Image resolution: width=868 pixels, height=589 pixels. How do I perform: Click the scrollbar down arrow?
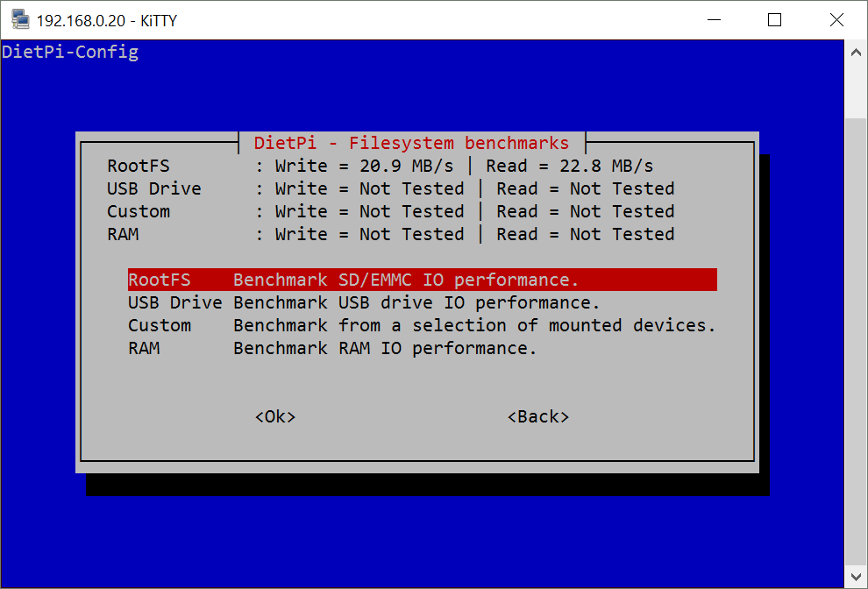point(856,577)
